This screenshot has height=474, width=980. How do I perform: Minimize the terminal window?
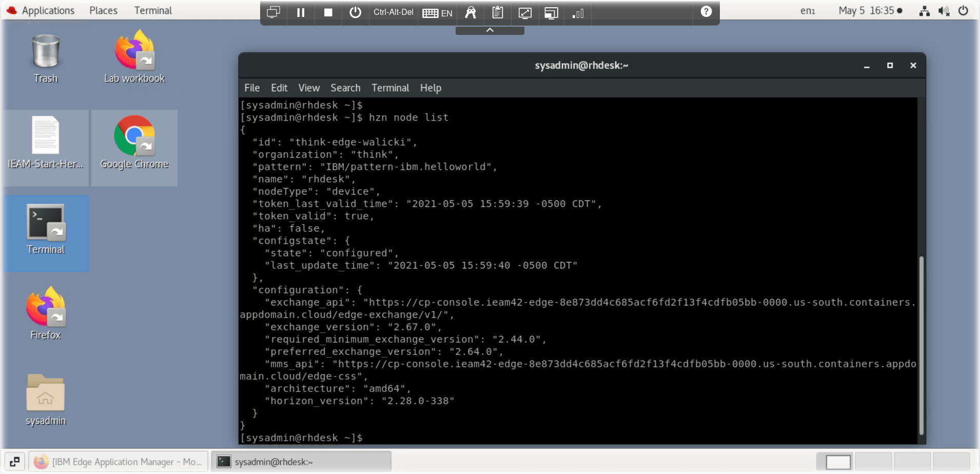click(x=867, y=66)
